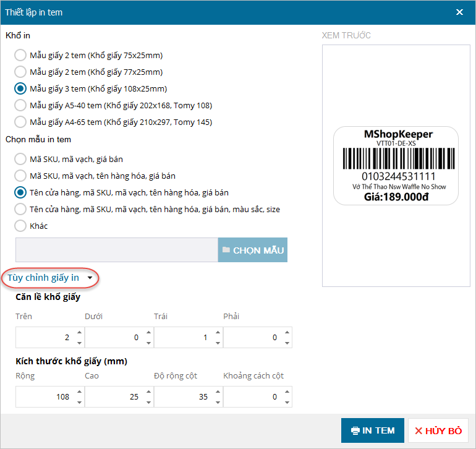The image size is (476, 449).
Task: Click the template file path field
Action: point(116,250)
